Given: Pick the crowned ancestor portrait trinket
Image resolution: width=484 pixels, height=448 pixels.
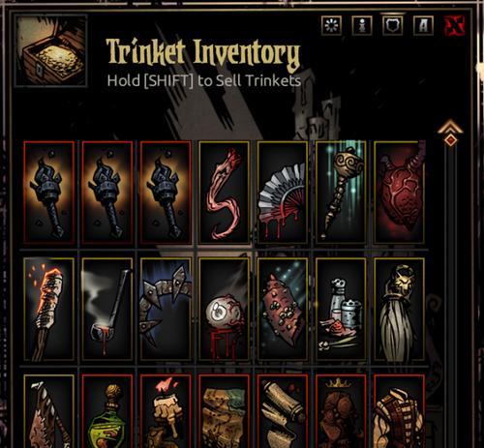Looking at the screenshot, I should pyautogui.click(x=341, y=411).
